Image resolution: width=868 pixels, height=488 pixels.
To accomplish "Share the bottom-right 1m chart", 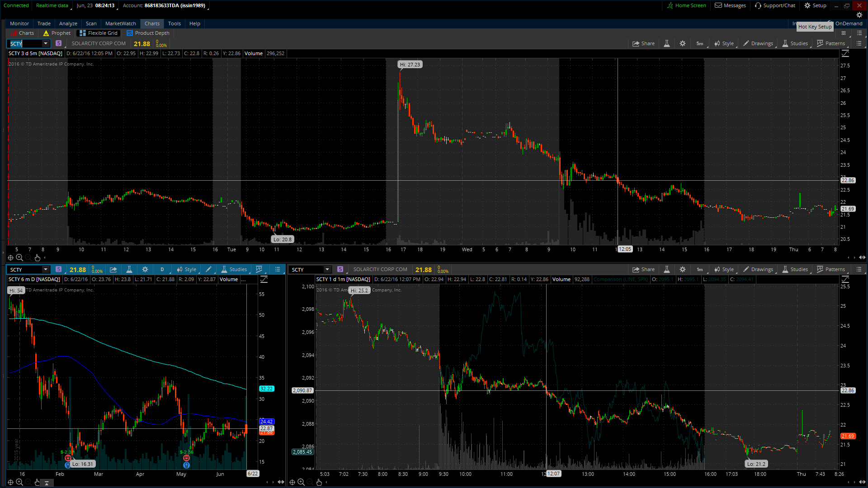I will [x=643, y=270].
